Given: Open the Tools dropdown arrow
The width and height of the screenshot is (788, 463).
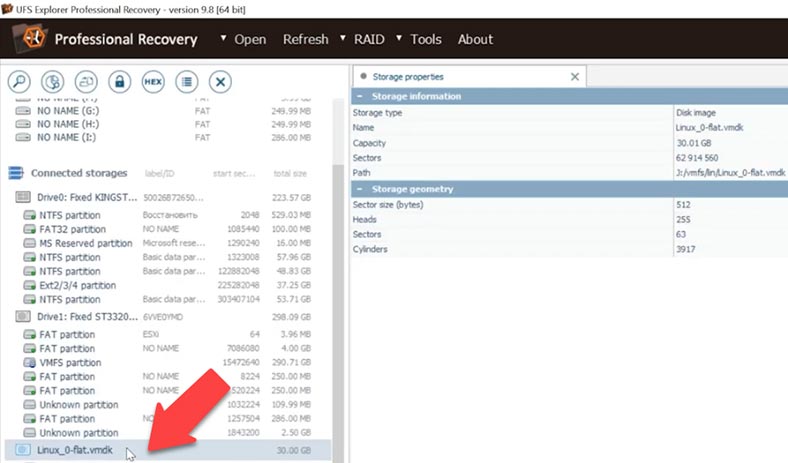Looking at the screenshot, I should pyautogui.click(x=399, y=38).
